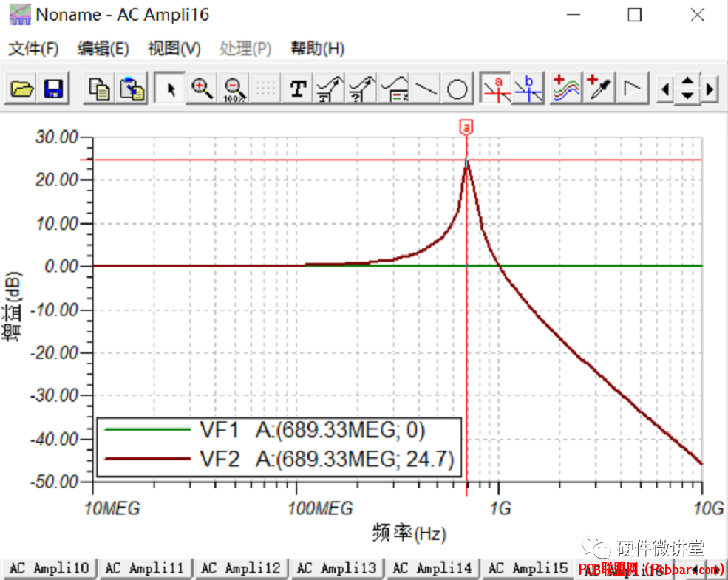Click the 100MEG x-axis label
728x580 pixels.
point(320,508)
